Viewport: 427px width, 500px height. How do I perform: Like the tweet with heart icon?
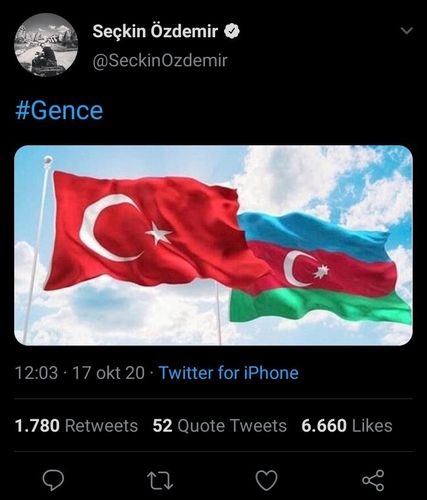point(266,480)
